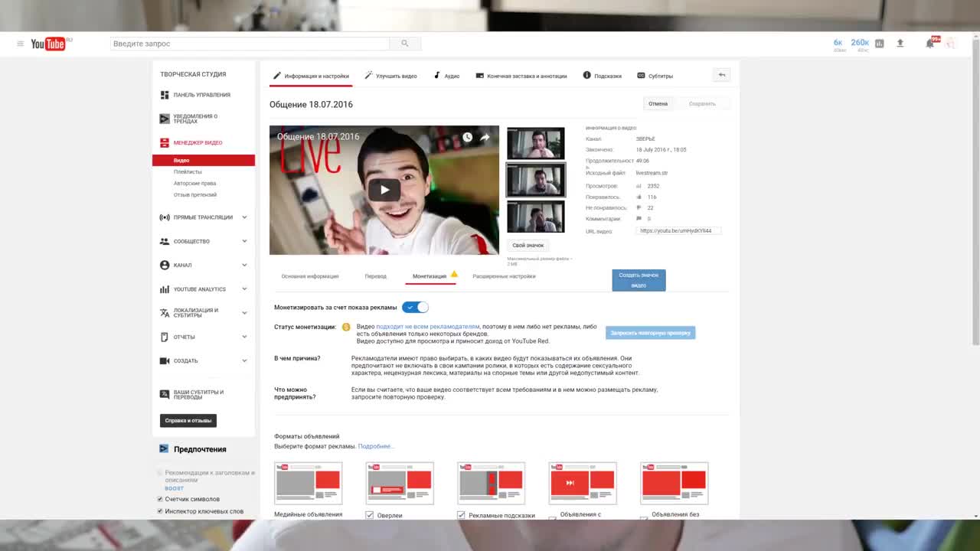The width and height of the screenshot is (980, 551).
Task: Click the Справка и отзывы button
Action: point(188,420)
